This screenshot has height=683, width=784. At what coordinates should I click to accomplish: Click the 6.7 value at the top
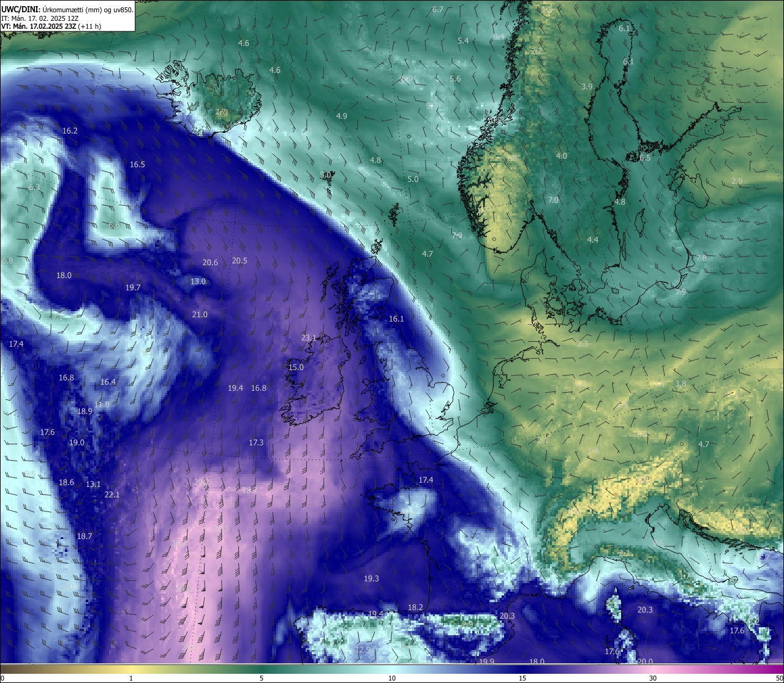(x=437, y=9)
